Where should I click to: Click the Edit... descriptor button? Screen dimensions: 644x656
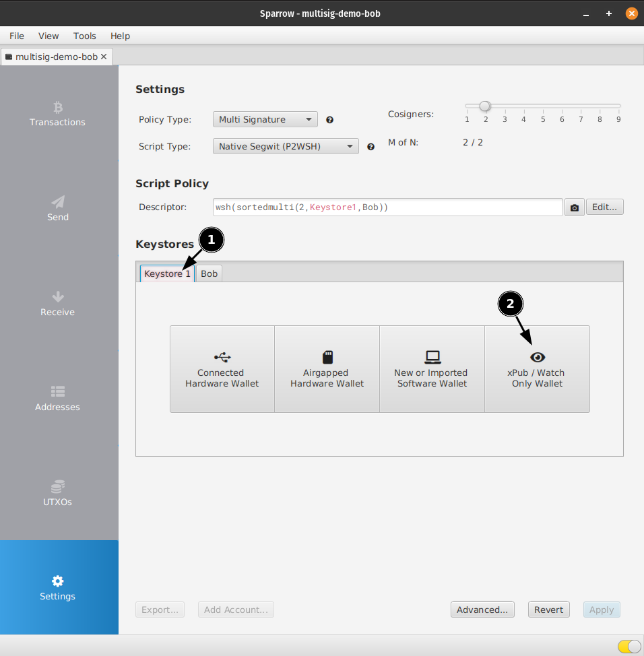(x=605, y=207)
